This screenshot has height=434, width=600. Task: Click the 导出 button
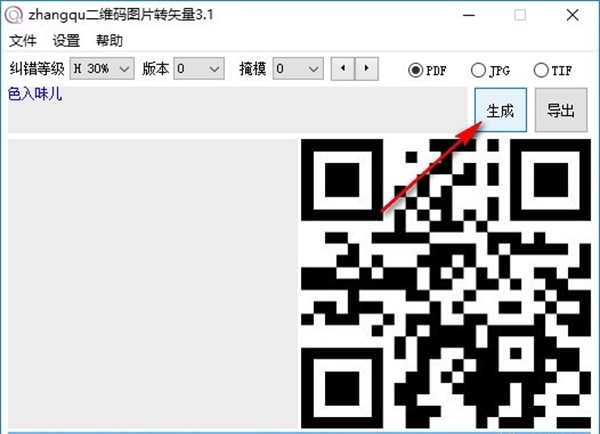coord(561,110)
